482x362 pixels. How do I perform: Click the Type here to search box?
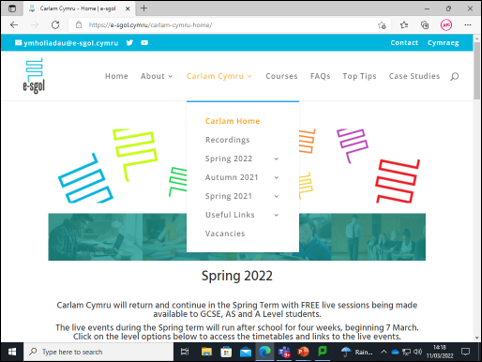pyautogui.click(x=99, y=352)
